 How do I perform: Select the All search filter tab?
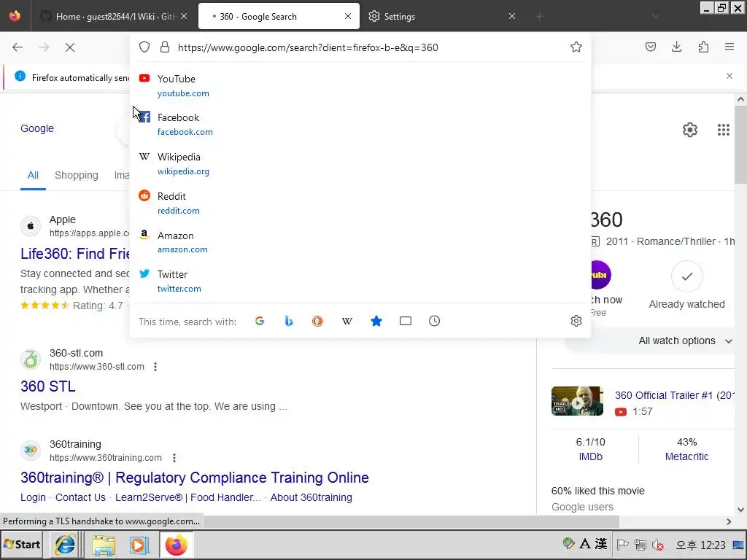pos(33,175)
